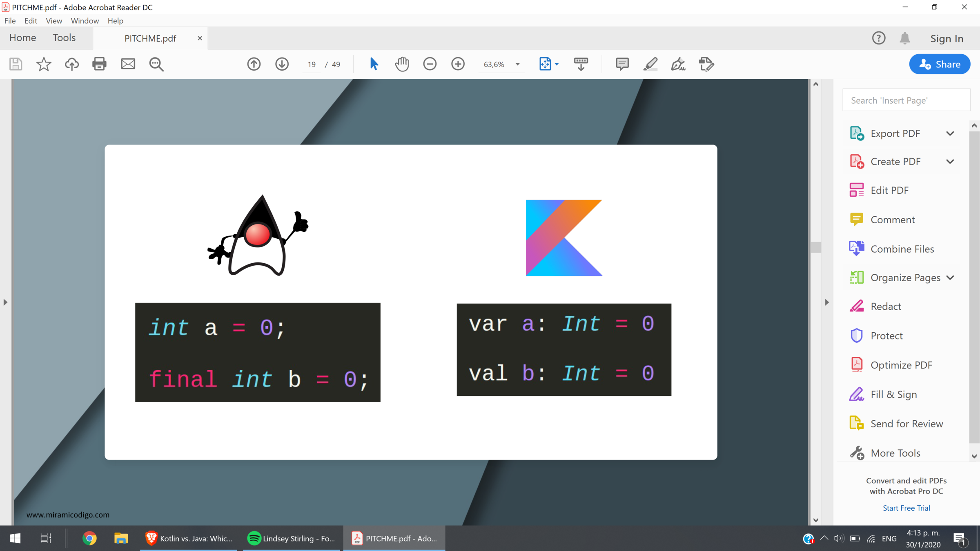Expand the left navigation pane arrow
980x551 pixels.
(5, 302)
